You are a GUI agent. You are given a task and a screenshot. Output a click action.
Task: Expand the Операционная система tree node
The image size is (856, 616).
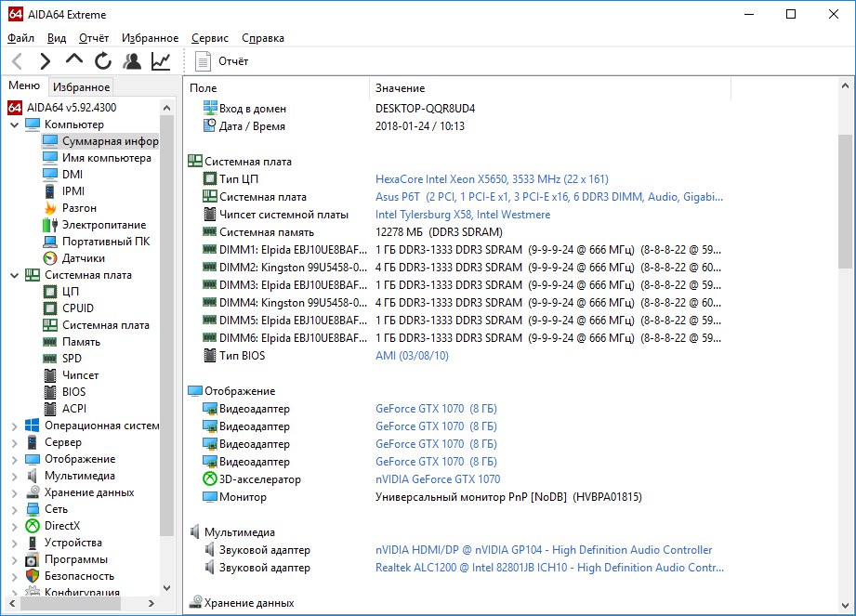point(14,426)
